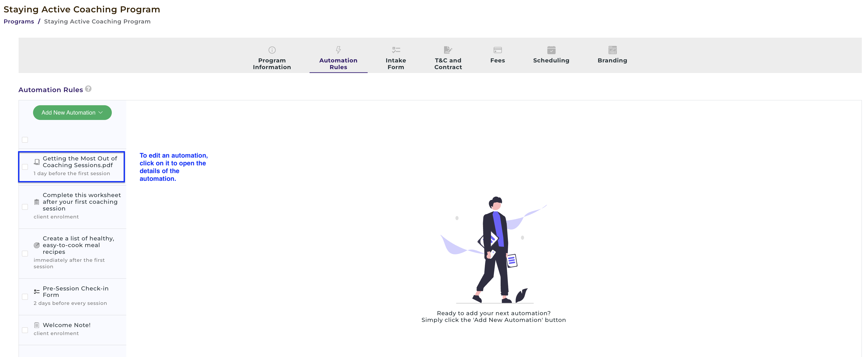
Task: Click 'immediately after the first session' timing text
Action: [69, 263]
